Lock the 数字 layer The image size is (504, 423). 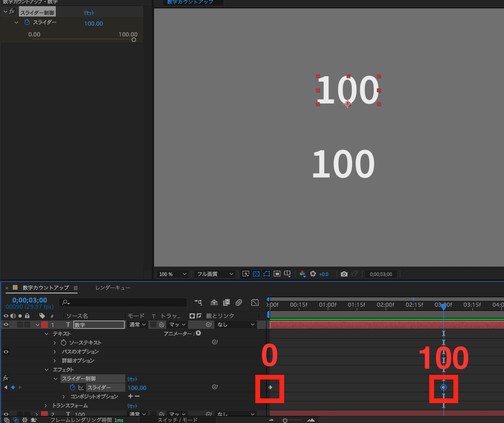coord(26,324)
